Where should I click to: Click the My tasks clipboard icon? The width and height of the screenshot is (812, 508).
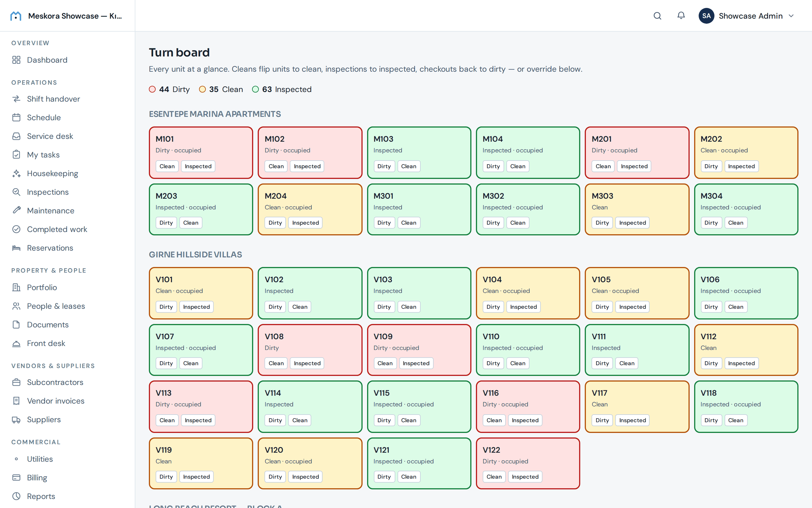point(16,155)
